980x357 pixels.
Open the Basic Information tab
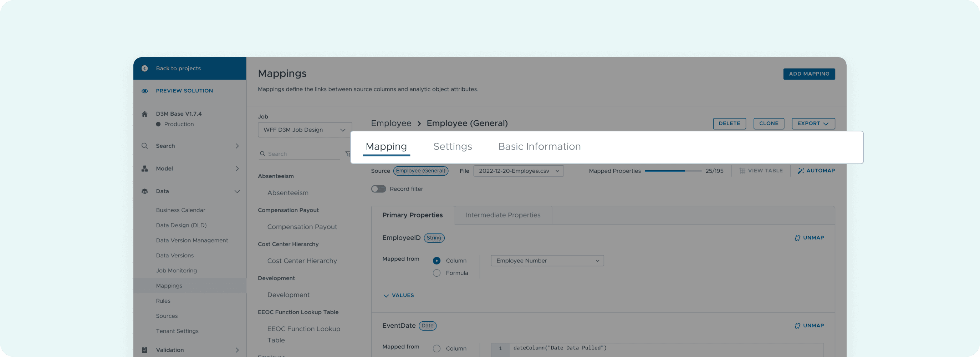(x=539, y=147)
